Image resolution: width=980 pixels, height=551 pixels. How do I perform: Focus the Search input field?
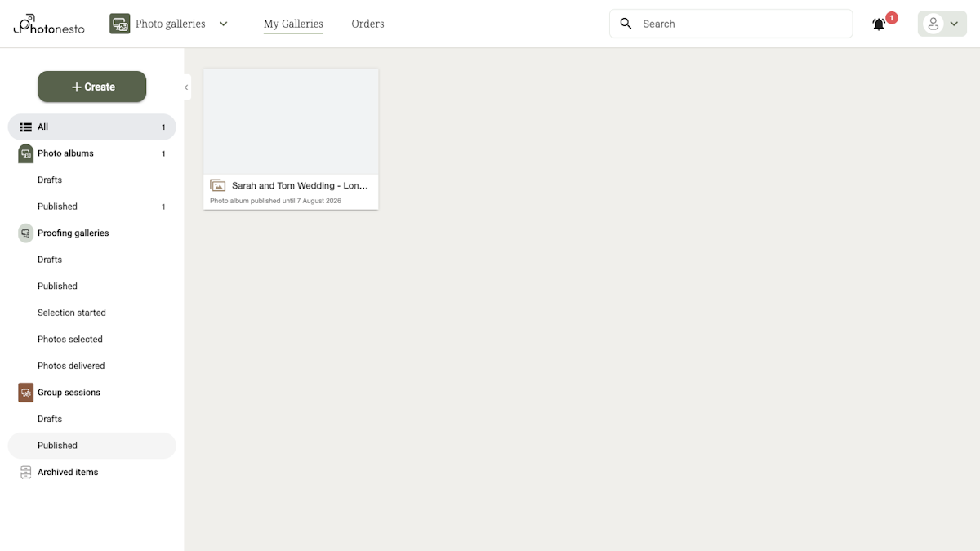(731, 24)
